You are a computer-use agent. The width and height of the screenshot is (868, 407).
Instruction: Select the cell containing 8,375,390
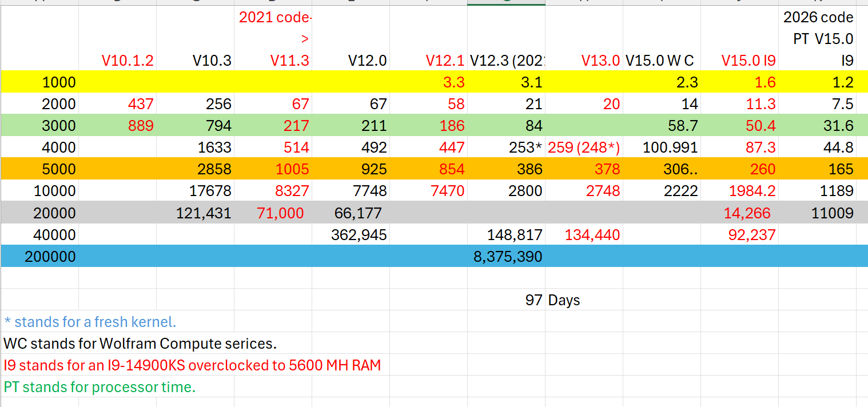click(x=506, y=256)
